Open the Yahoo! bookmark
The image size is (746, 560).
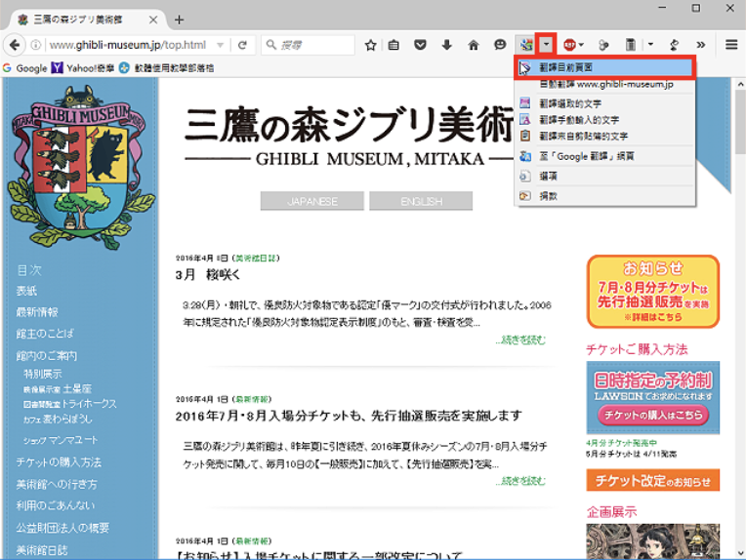coord(83,68)
